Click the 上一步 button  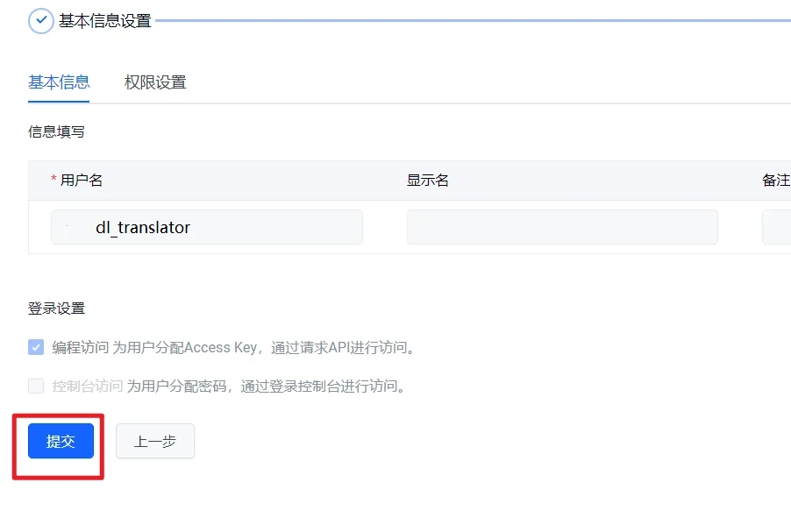click(x=154, y=441)
